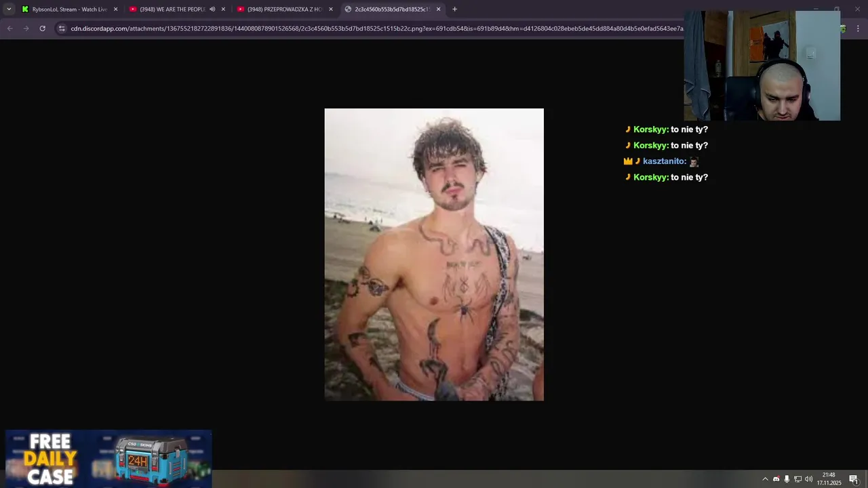
Task: Click the 24H case chest graphic
Action: point(151,461)
